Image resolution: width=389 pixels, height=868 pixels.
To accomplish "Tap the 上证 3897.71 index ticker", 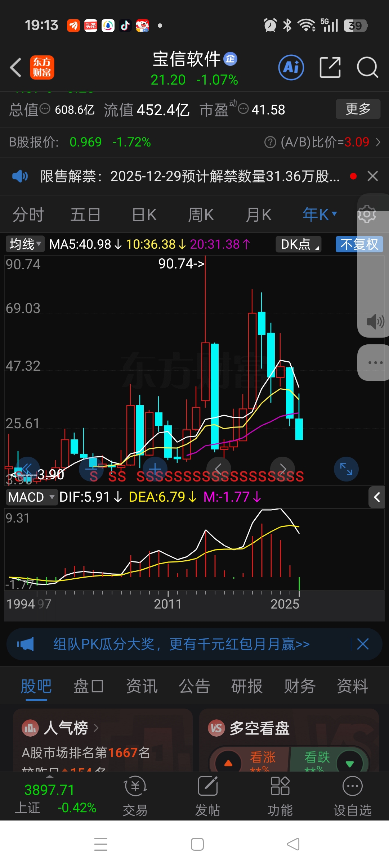I will tap(56, 798).
